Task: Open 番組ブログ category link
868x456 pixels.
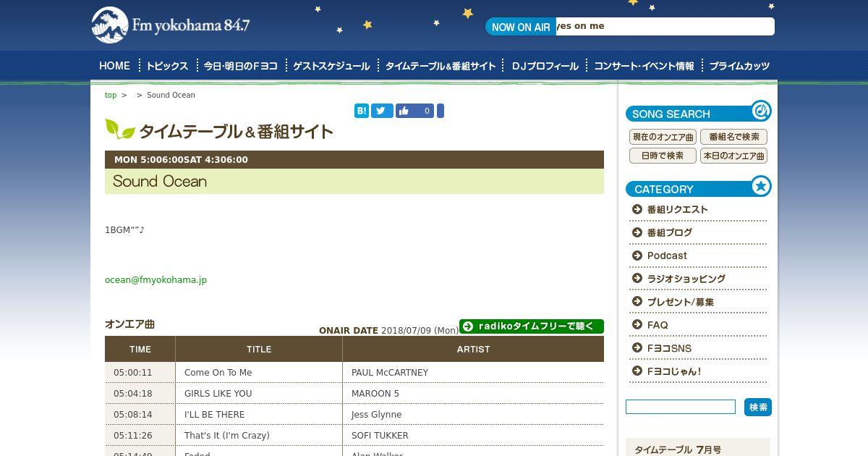Action: tap(670, 232)
